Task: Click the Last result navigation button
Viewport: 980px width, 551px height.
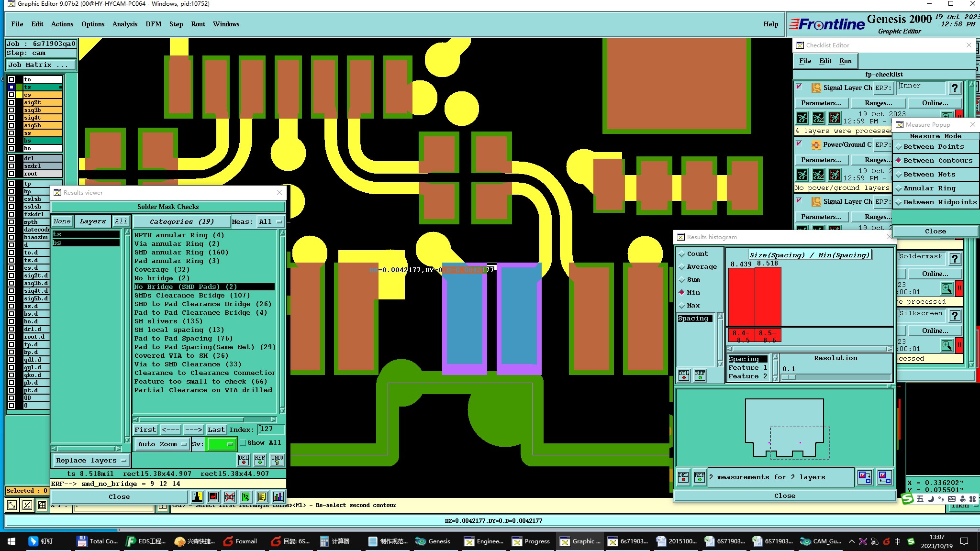Action: pyautogui.click(x=216, y=430)
